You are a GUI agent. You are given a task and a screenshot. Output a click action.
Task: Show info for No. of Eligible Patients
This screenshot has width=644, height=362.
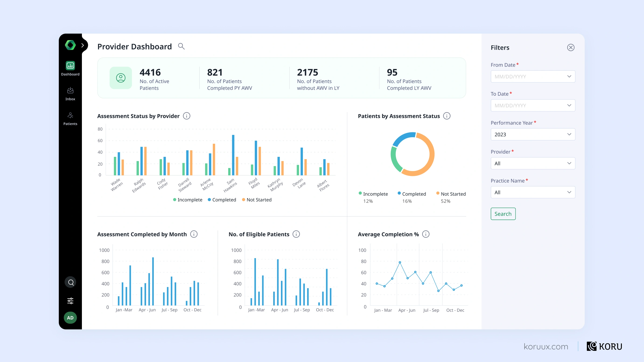coord(296,234)
